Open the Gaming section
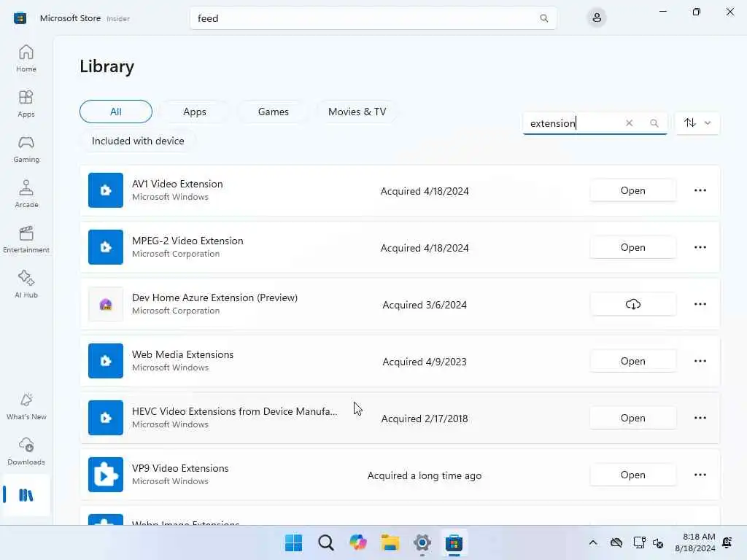This screenshot has width=747, height=560. click(x=26, y=149)
